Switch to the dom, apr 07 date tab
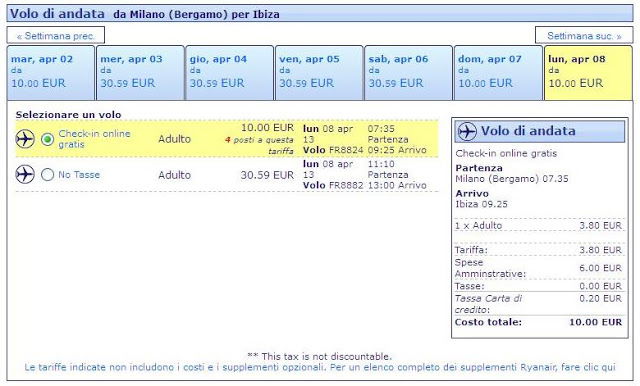 pyautogui.click(x=498, y=73)
